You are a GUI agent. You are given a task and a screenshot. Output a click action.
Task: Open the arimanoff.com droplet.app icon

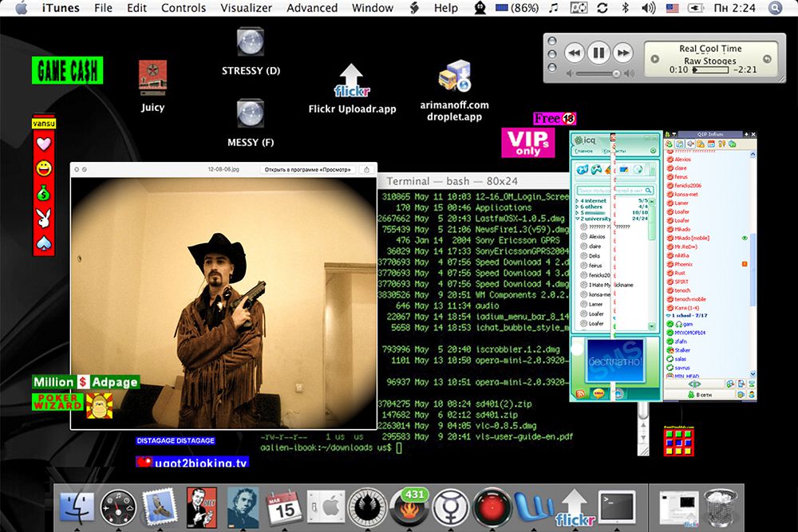(454, 78)
